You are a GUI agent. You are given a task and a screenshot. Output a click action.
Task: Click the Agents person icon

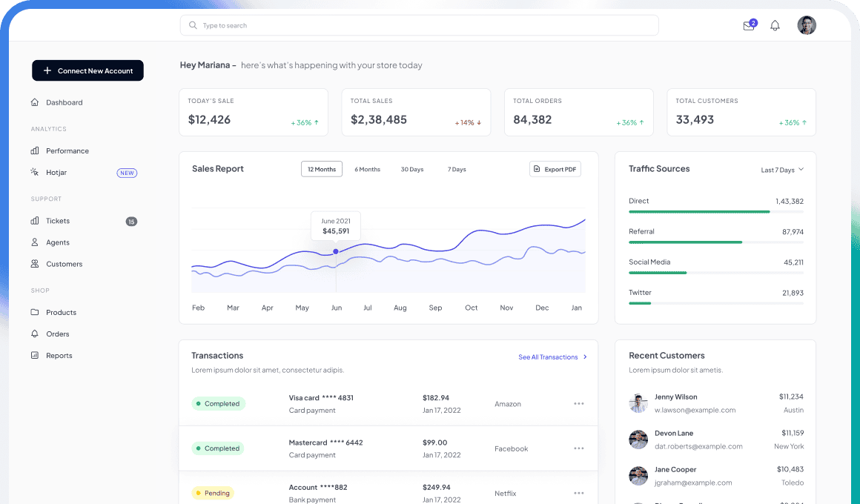35,242
